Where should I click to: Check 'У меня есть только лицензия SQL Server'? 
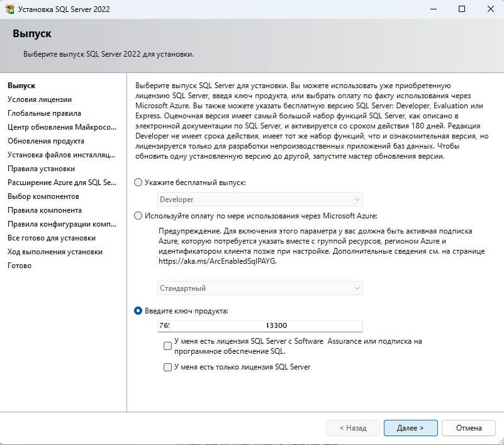point(167,367)
